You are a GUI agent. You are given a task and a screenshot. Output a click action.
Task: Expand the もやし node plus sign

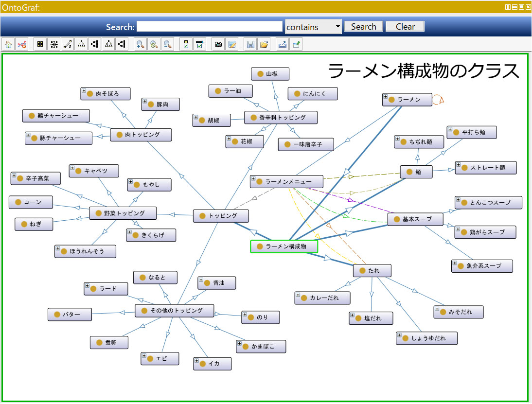(131, 181)
